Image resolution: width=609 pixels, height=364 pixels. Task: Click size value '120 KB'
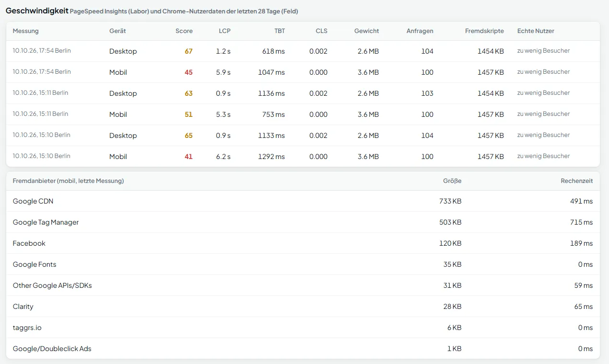pos(450,243)
